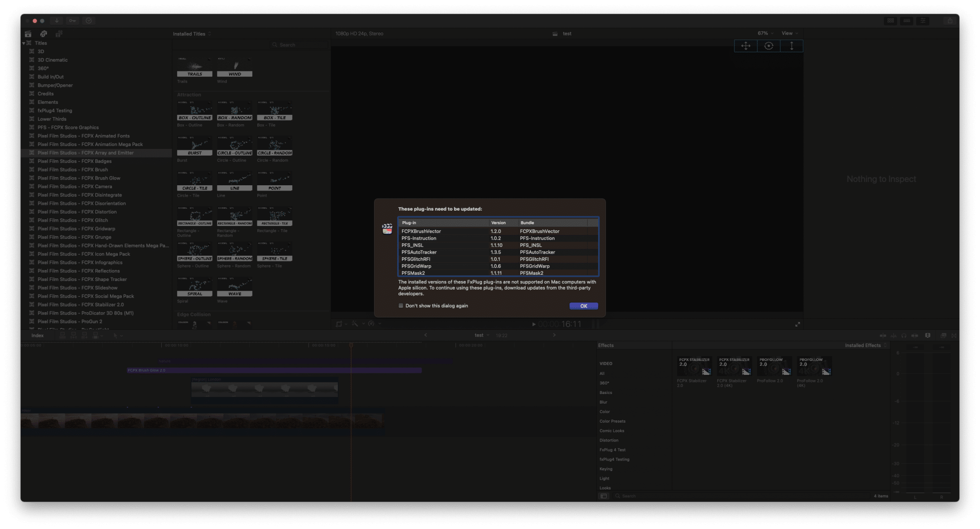Viewport: 980px width, 529px height.
Task: Toggle the browser display grid icon in toolbar
Action: pyautogui.click(x=891, y=21)
